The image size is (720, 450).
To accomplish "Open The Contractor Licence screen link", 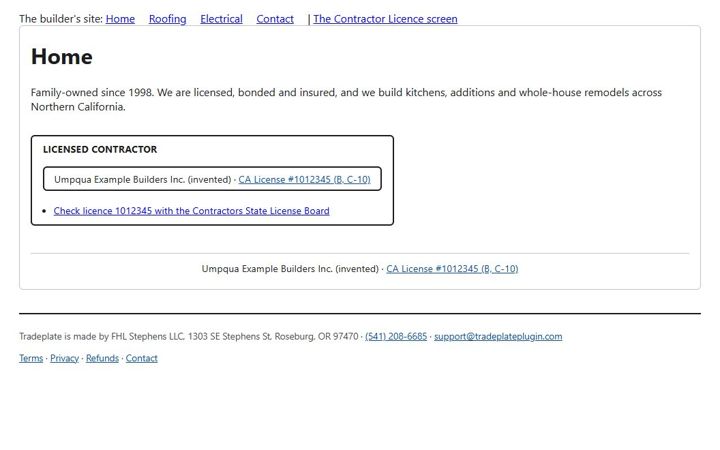I will 385,19.
